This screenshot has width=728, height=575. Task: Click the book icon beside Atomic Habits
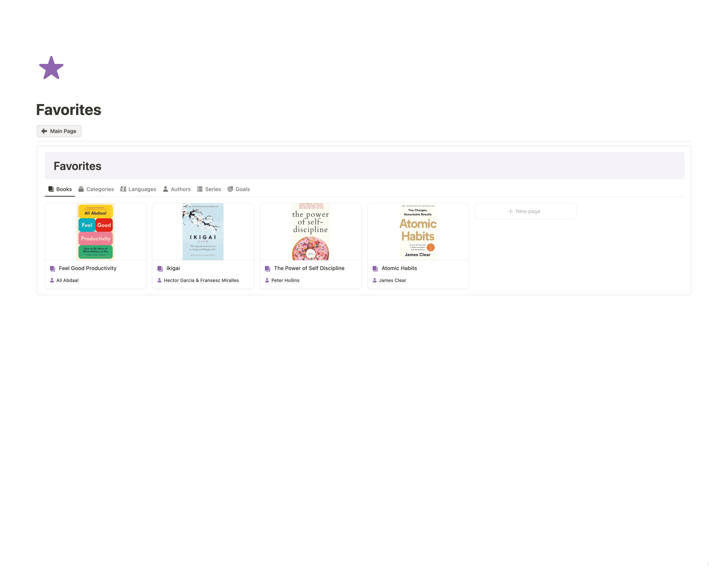[x=375, y=268]
